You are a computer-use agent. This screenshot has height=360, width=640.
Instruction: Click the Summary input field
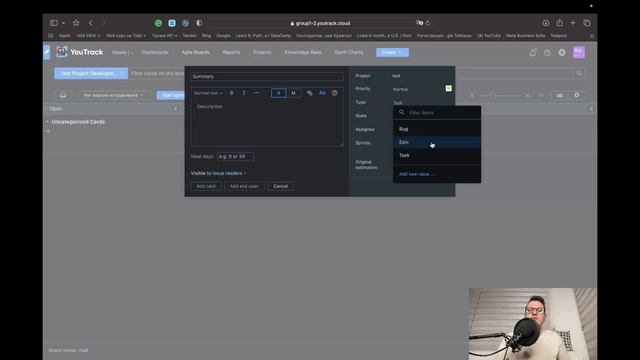267,76
